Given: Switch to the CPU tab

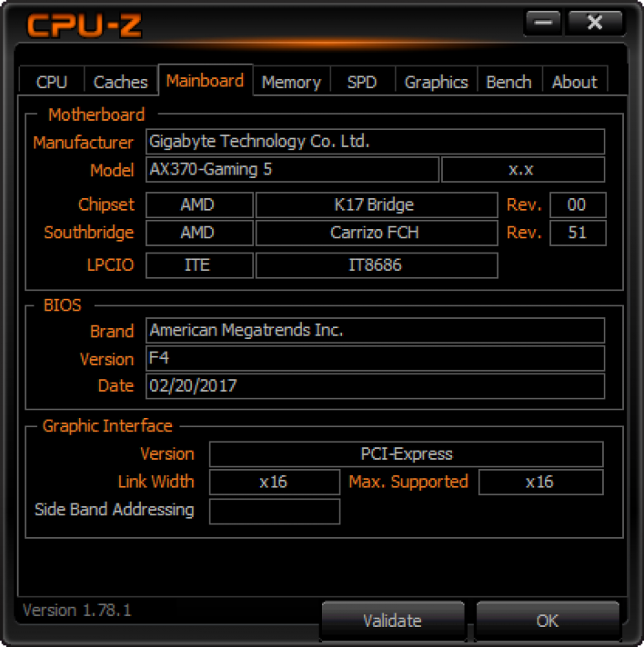Looking at the screenshot, I should click(52, 81).
